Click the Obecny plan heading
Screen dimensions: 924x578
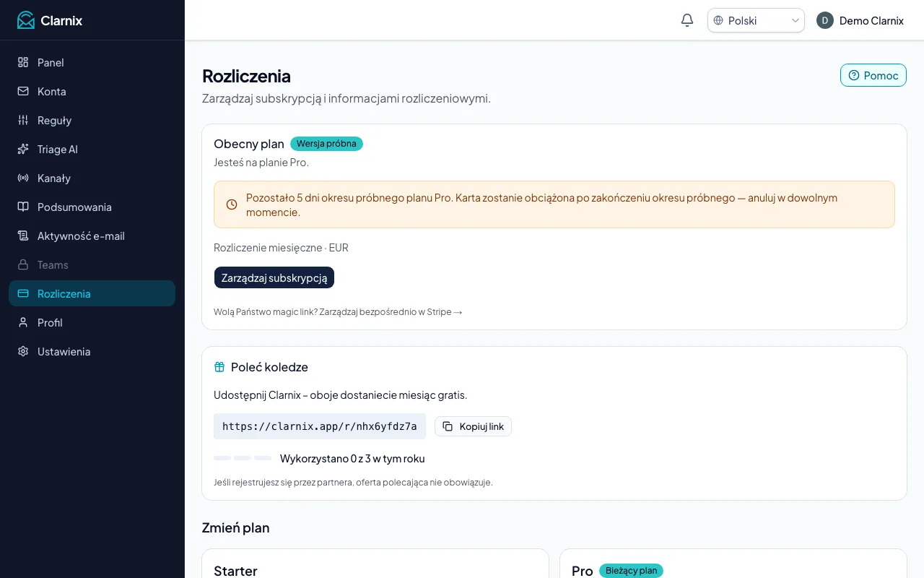point(249,144)
